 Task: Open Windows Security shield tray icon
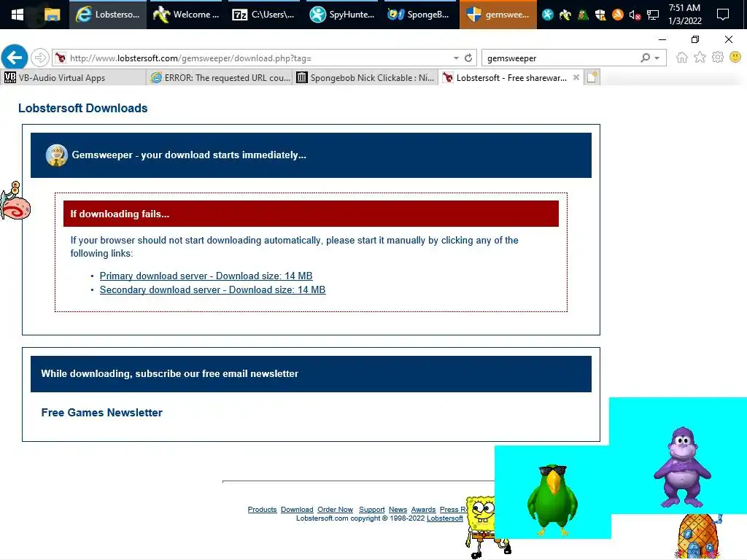click(600, 15)
